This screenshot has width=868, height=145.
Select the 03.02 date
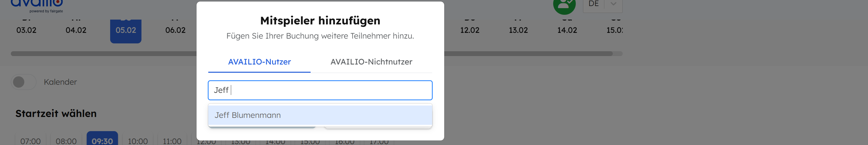(x=26, y=30)
